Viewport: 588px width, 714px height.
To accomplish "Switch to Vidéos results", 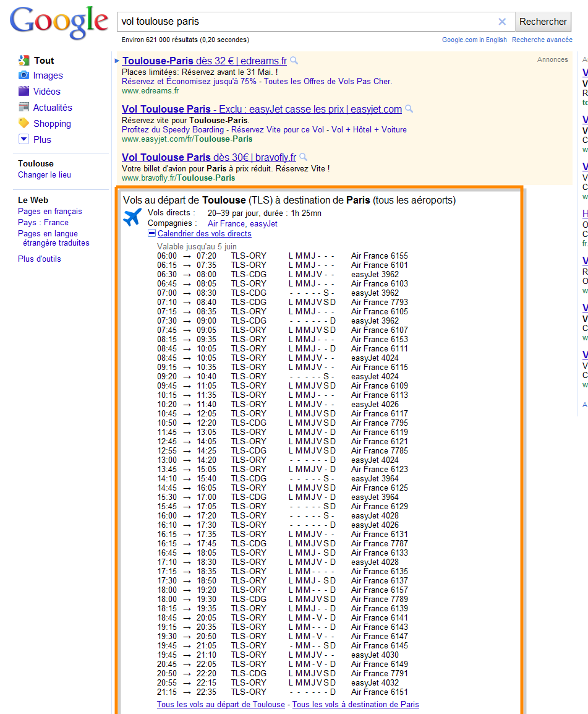I will pyautogui.click(x=46, y=92).
